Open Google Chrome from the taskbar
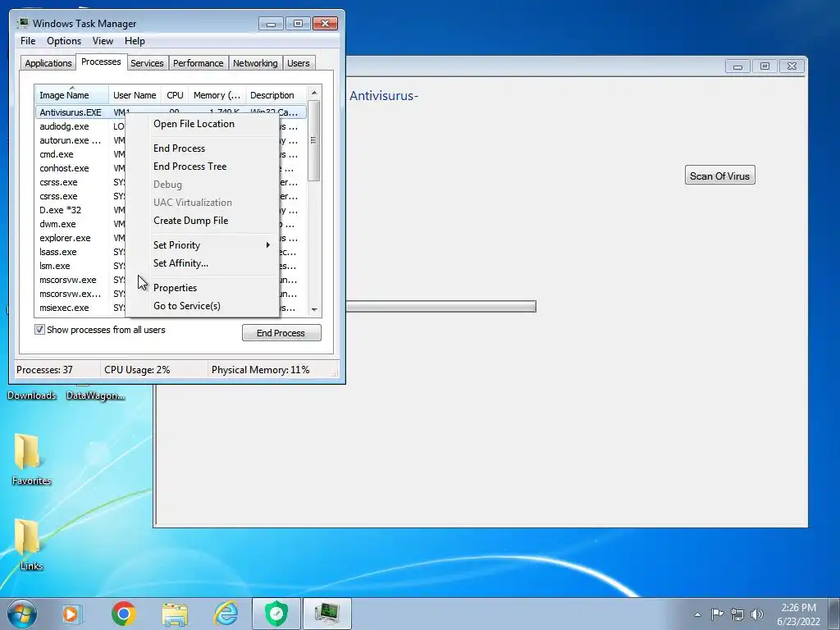 tap(124, 614)
